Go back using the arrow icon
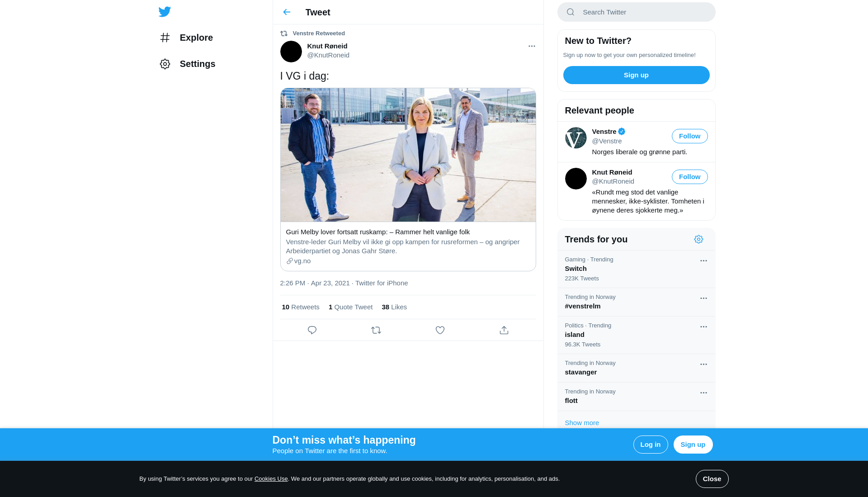Viewport: 868px width, 497px height. point(287,12)
